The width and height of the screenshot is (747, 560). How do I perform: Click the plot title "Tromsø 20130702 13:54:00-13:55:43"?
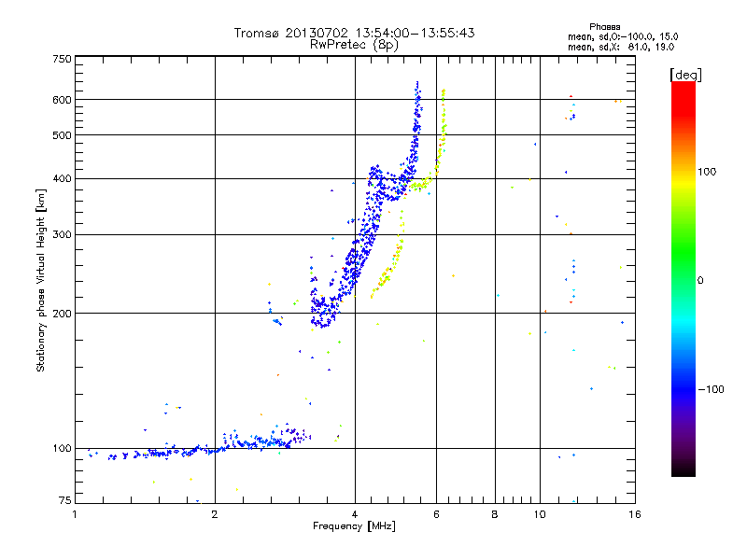(x=354, y=33)
